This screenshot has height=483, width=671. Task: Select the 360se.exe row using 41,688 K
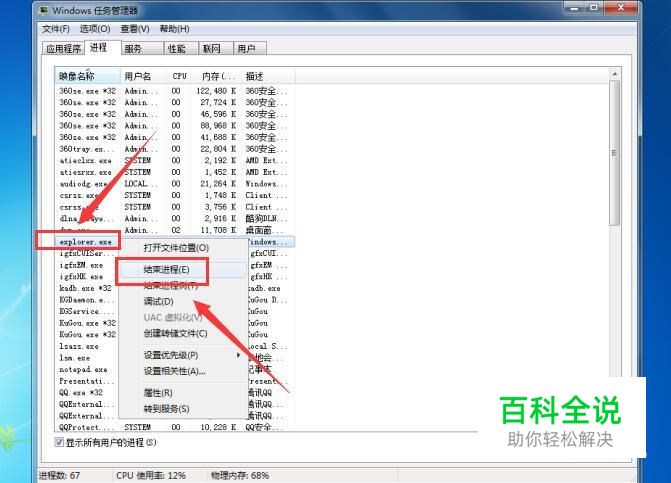[x=175, y=137]
